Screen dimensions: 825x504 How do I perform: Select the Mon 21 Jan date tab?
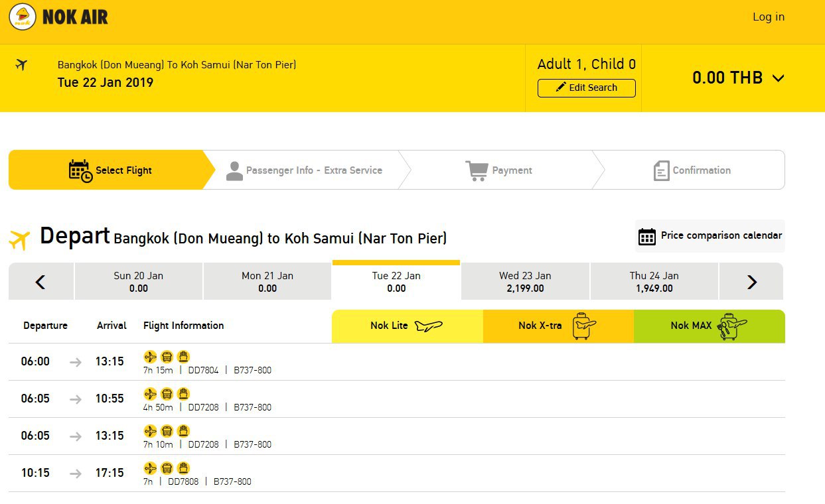267,282
